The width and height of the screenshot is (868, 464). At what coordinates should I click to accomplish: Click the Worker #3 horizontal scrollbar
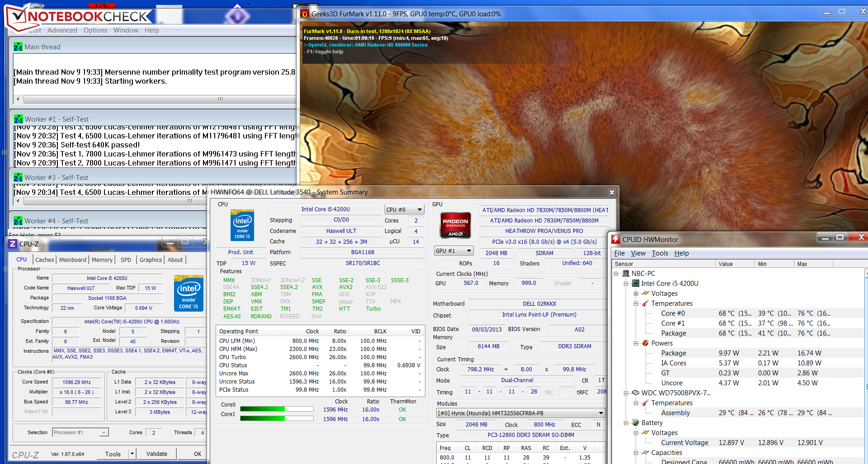[x=111, y=201]
